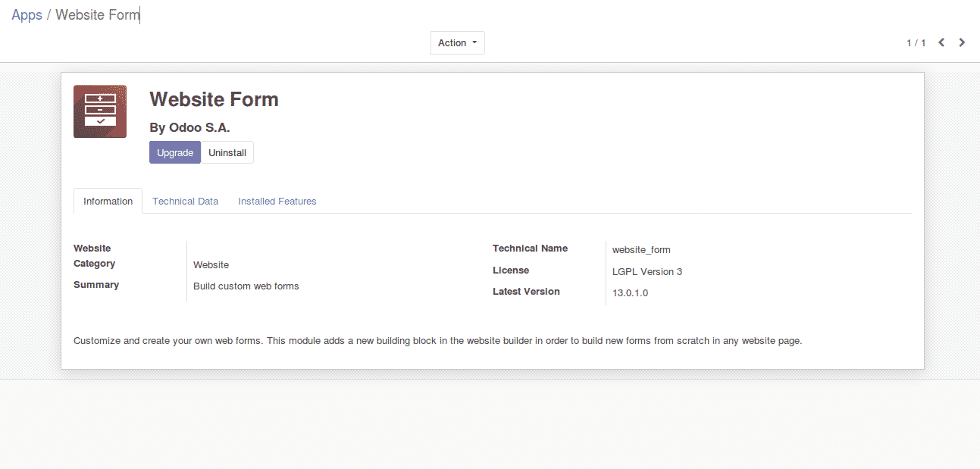The width and height of the screenshot is (980, 469).
Task: Switch to the Technical Data tab
Action: click(x=185, y=202)
